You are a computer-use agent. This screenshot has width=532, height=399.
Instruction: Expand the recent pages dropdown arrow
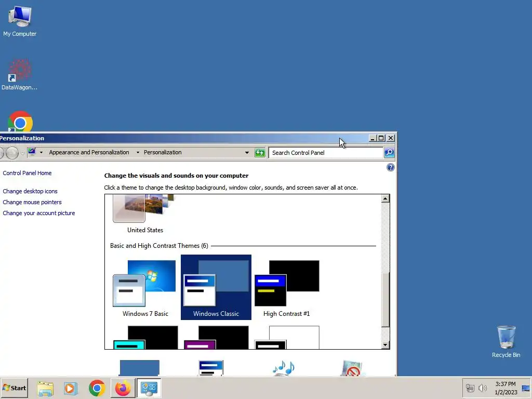[22, 153]
